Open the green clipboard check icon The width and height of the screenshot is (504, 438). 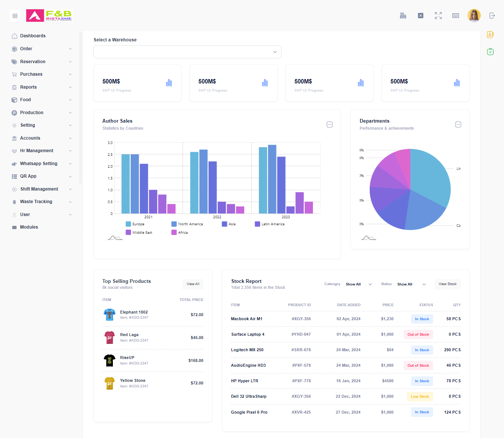pyautogui.click(x=490, y=52)
